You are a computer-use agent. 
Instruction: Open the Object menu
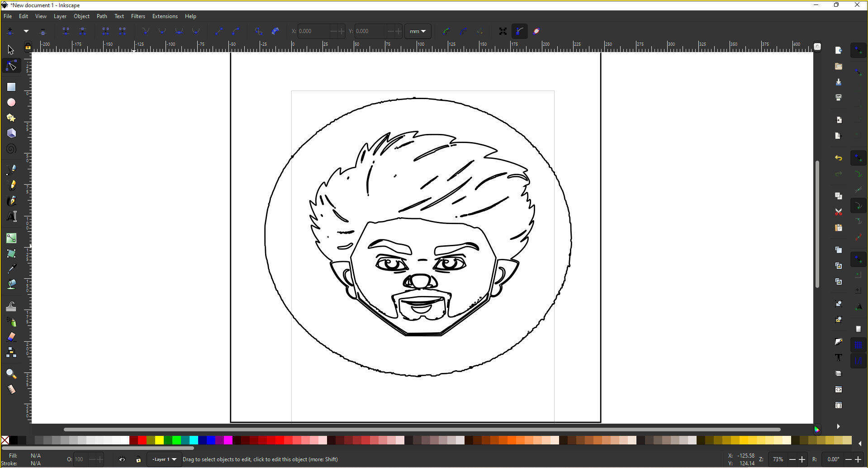click(81, 16)
